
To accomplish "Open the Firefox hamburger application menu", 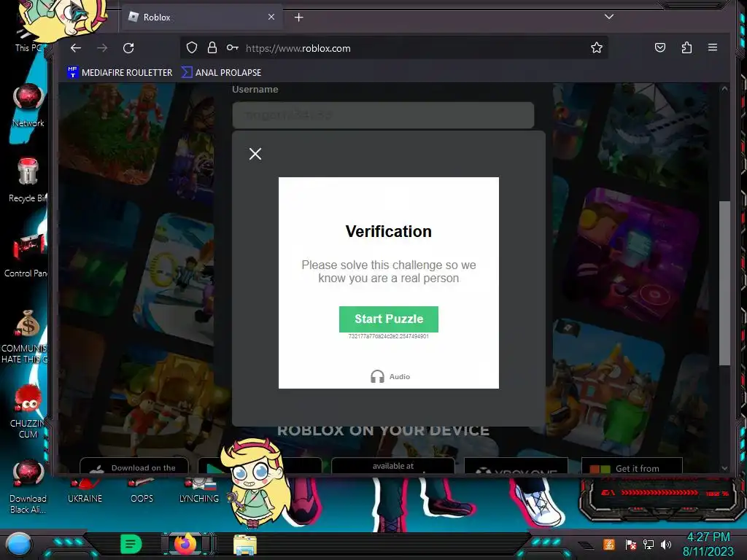I will (713, 47).
